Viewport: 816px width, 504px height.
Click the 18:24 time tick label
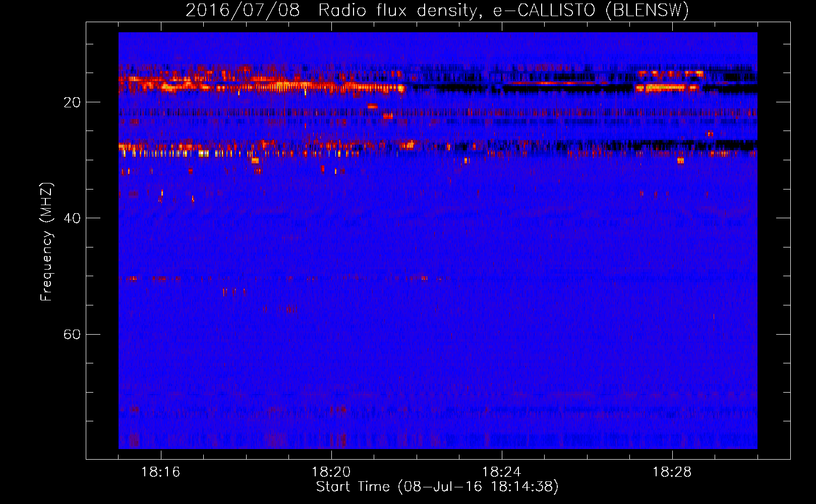point(501,472)
